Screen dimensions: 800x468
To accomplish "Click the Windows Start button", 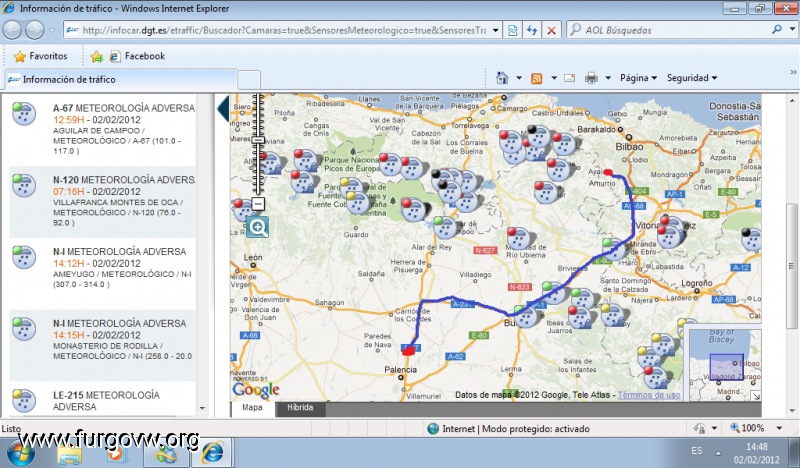I will click(21, 453).
